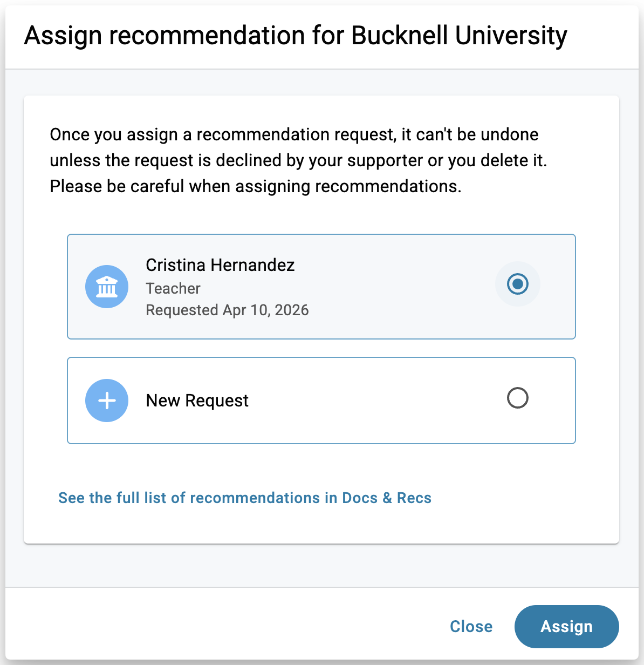Click the dialog title mentioning Bucknell University
The height and width of the screenshot is (665, 644).
click(296, 36)
